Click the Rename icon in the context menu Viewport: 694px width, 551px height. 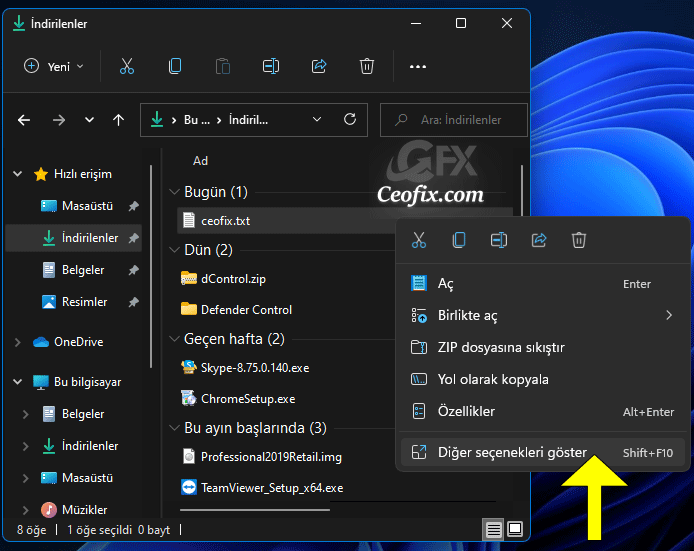499,240
